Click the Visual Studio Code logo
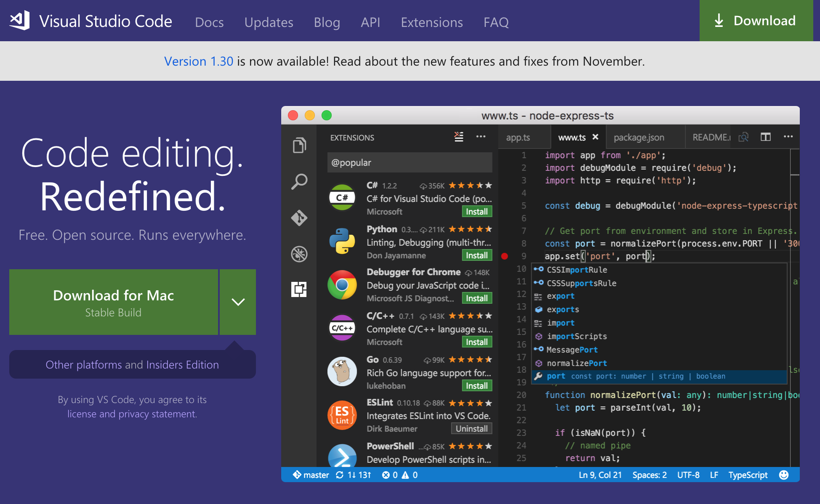This screenshot has width=820, height=504. tap(20, 20)
